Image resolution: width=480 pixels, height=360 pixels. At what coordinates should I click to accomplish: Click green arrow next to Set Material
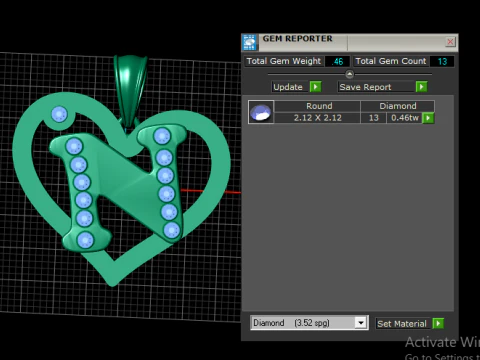coord(438,323)
